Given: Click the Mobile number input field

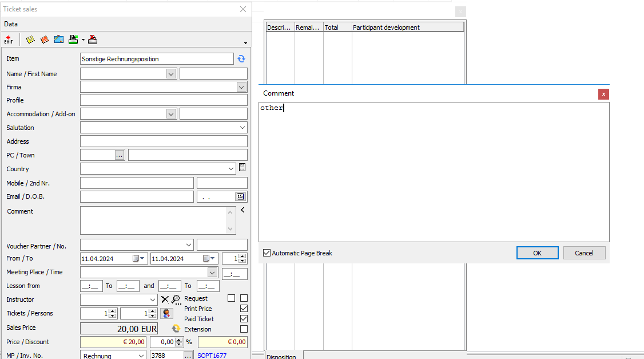Looking at the screenshot, I should tap(137, 183).
